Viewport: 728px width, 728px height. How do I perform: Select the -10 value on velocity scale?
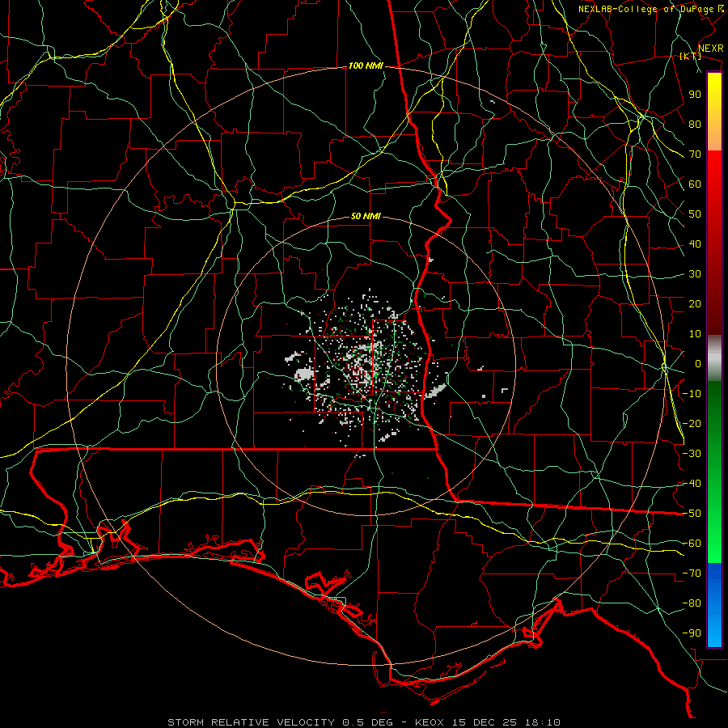point(692,394)
